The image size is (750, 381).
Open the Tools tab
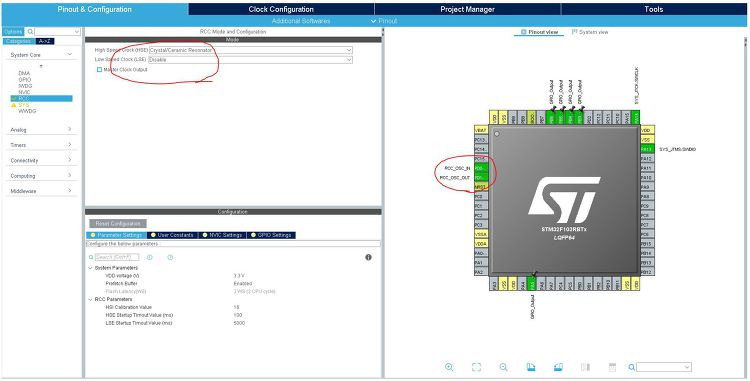(x=653, y=9)
